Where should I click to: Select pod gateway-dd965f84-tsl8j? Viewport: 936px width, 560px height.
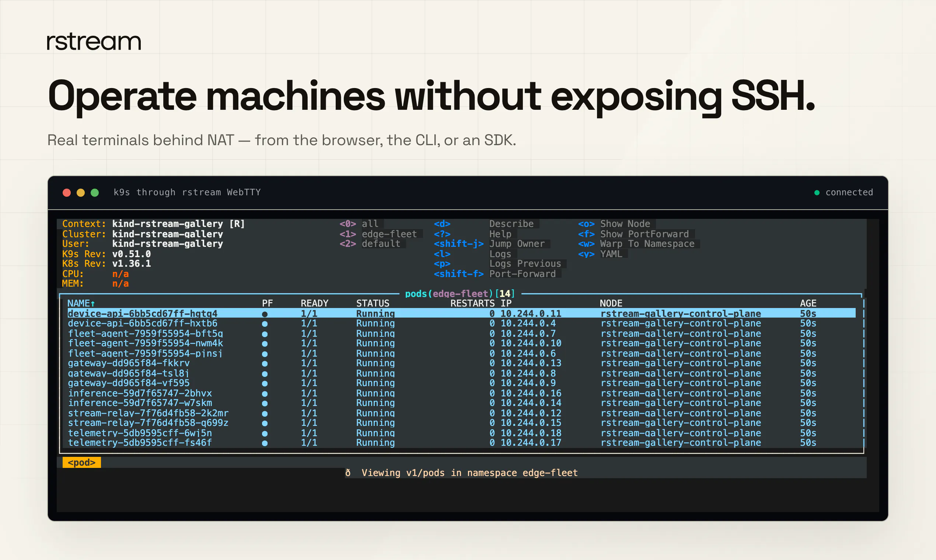point(461,373)
